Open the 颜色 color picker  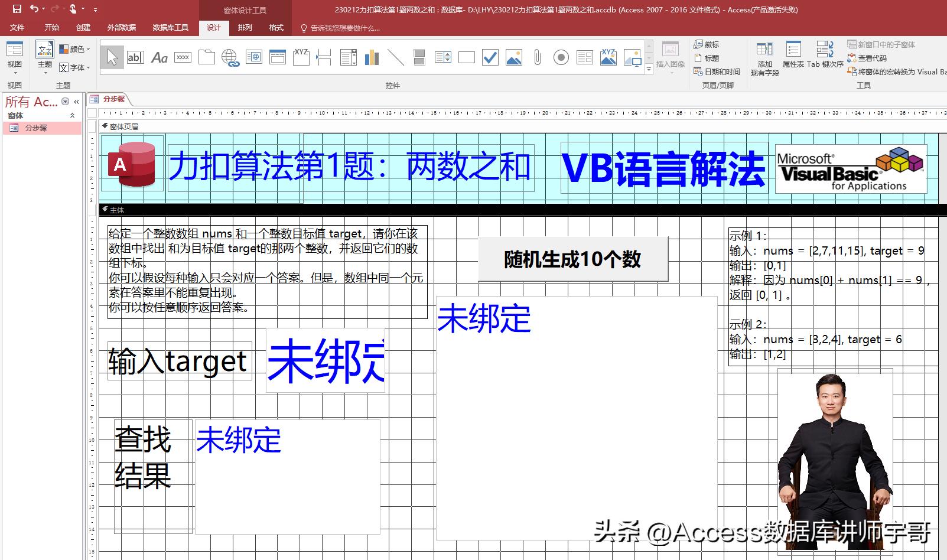pos(76,48)
